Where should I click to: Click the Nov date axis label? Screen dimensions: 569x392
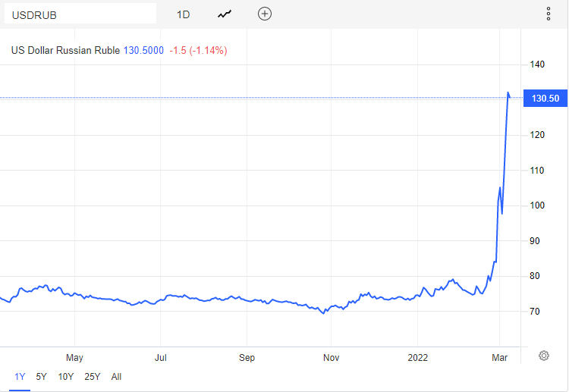click(x=331, y=358)
